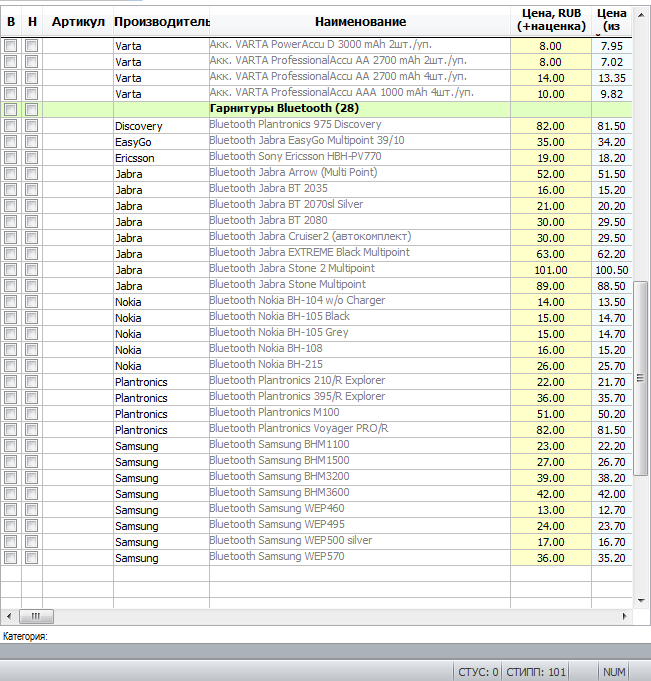Tick the В checkbox for Bluetooth Plantronics 975 Discovery

point(11,126)
